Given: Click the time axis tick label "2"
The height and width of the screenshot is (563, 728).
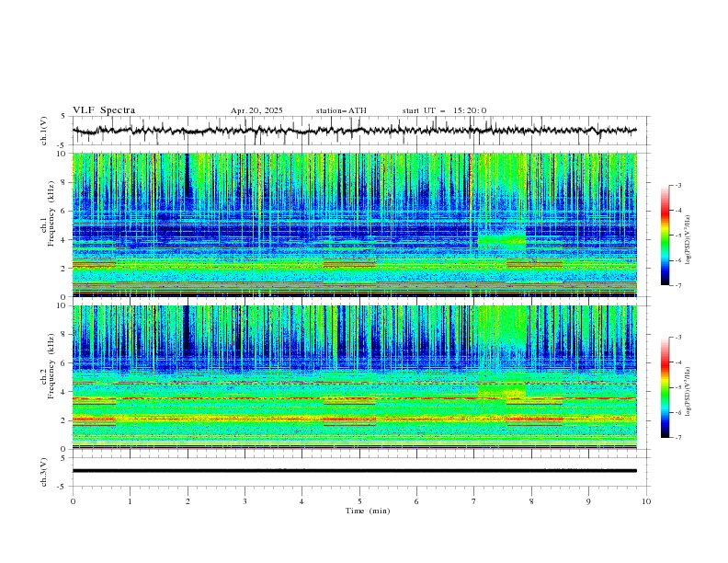Looking at the screenshot, I should 188,501.
